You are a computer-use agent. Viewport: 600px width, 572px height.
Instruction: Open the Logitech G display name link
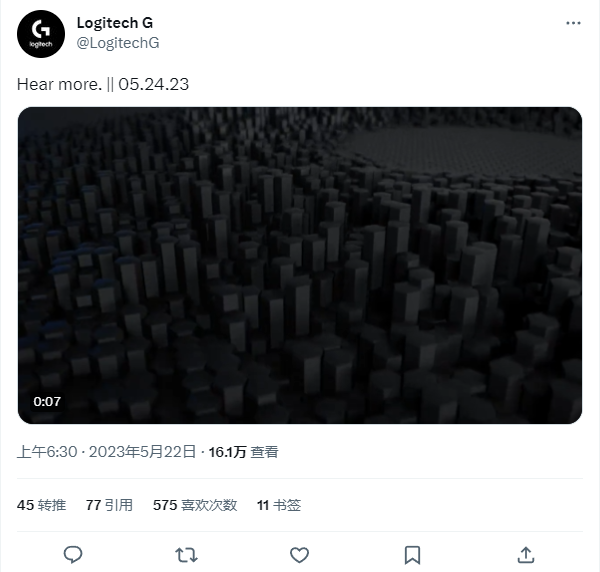[x=115, y=23]
